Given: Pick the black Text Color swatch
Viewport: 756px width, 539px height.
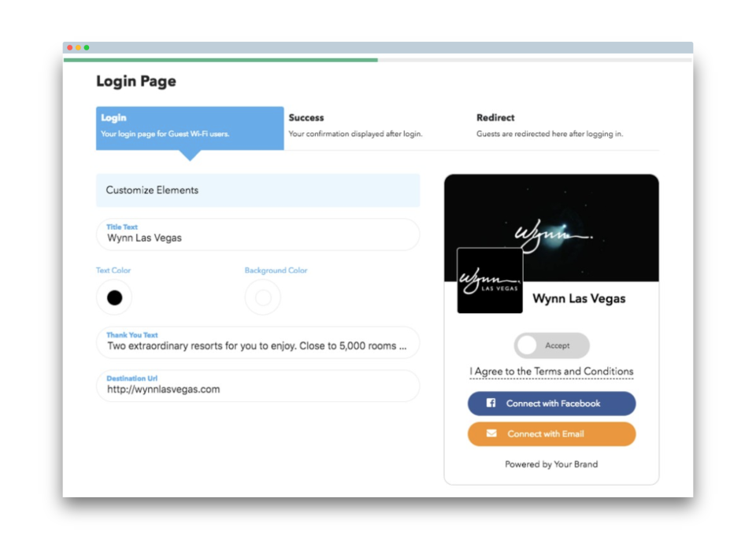Looking at the screenshot, I should coord(114,297).
